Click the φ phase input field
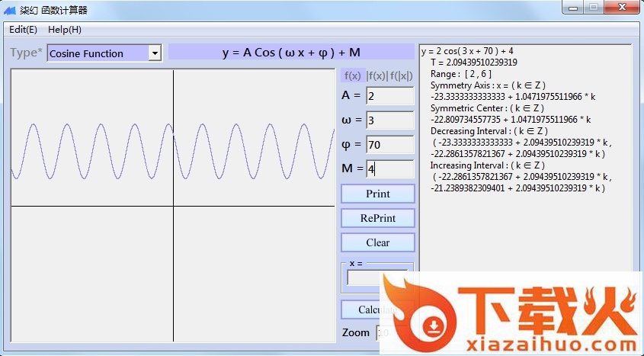The width and height of the screenshot is (644, 356). (x=389, y=145)
